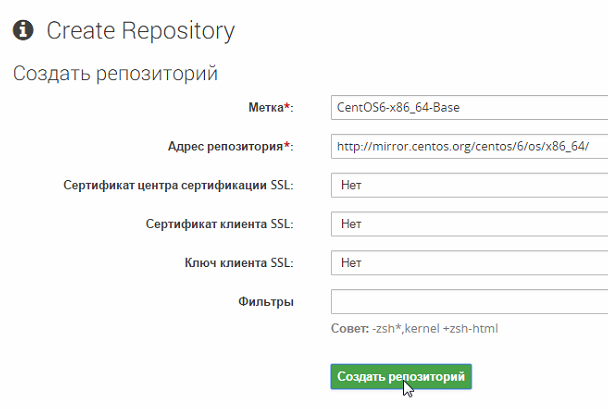
Task: Click the Метка field label
Action: 265,107
